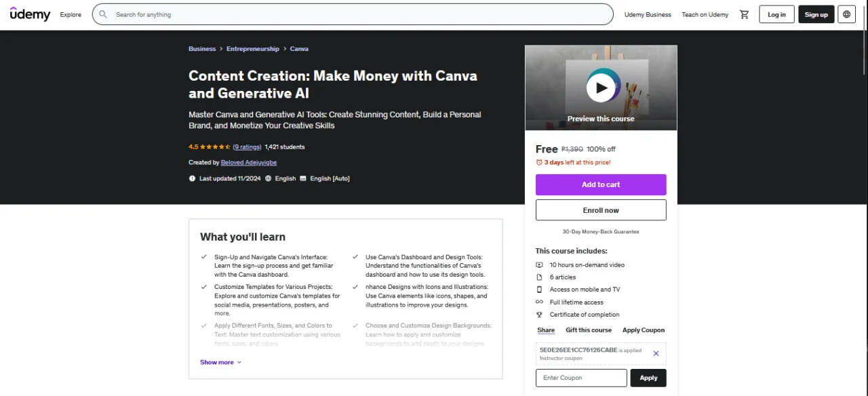Click the mobile icon beside Access on mobile and TV
The width and height of the screenshot is (868, 396).
click(x=539, y=290)
